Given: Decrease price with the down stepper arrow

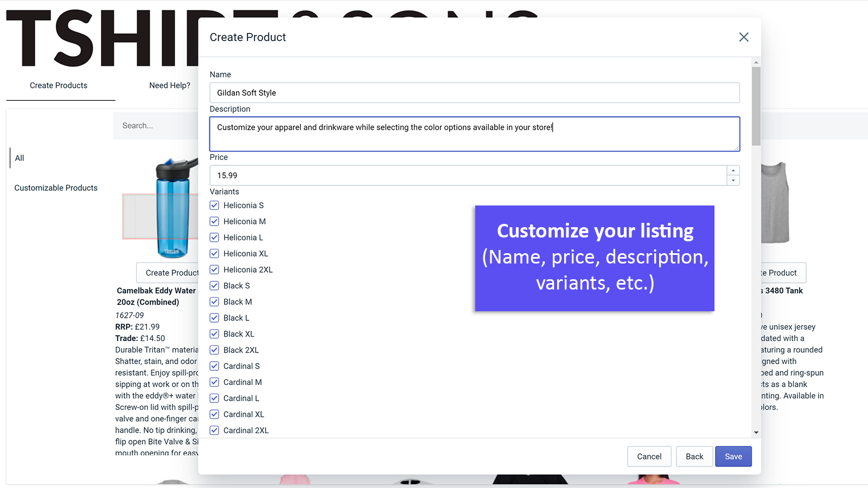Looking at the screenshot, I should coord(733,181).
